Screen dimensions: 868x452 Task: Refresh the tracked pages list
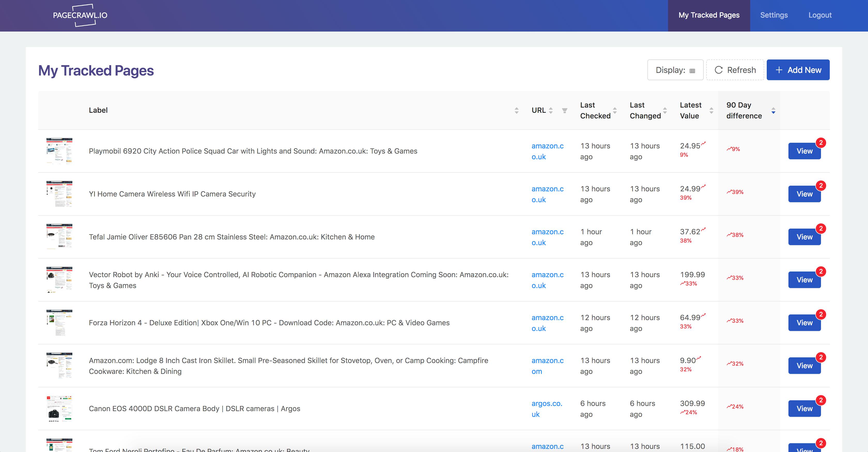[735, 70]
